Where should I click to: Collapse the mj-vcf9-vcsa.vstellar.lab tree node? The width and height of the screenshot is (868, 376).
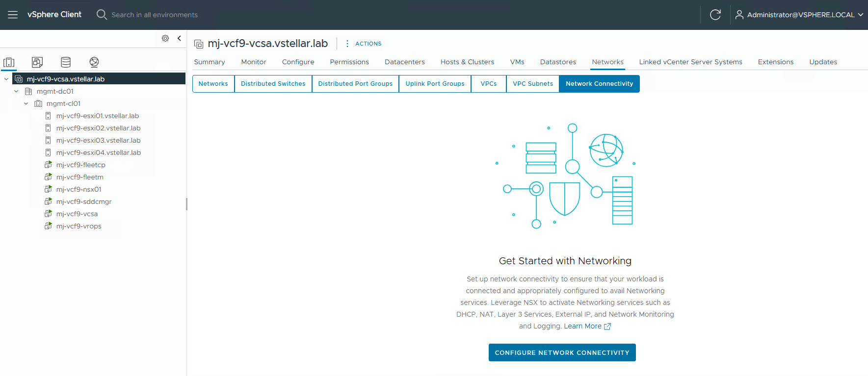tap(6, 79)
